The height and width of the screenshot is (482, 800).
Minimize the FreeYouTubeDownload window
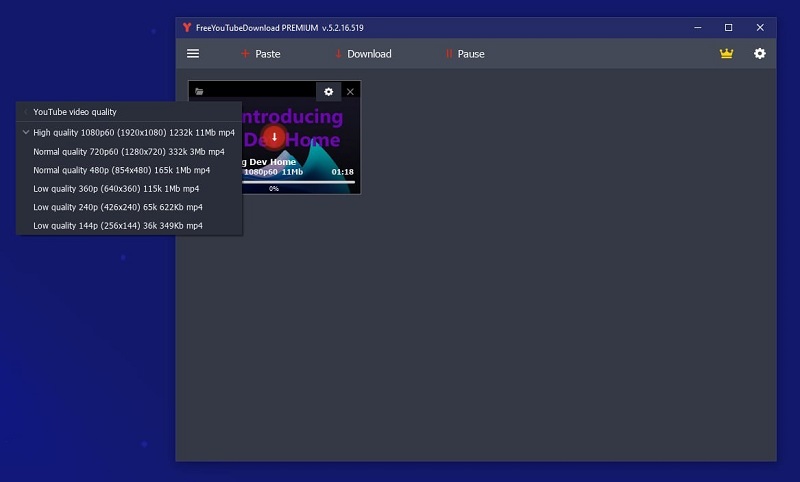(x=697, y=28)
